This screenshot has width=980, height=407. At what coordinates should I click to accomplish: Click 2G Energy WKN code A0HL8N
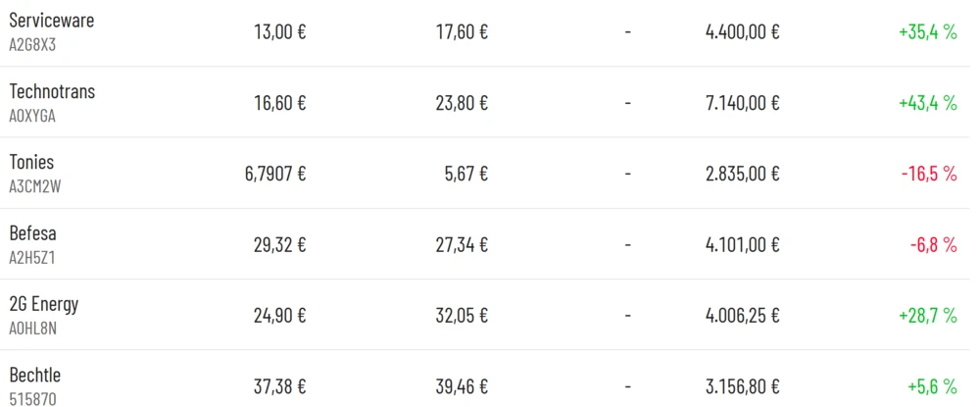[x=33, y=329]
